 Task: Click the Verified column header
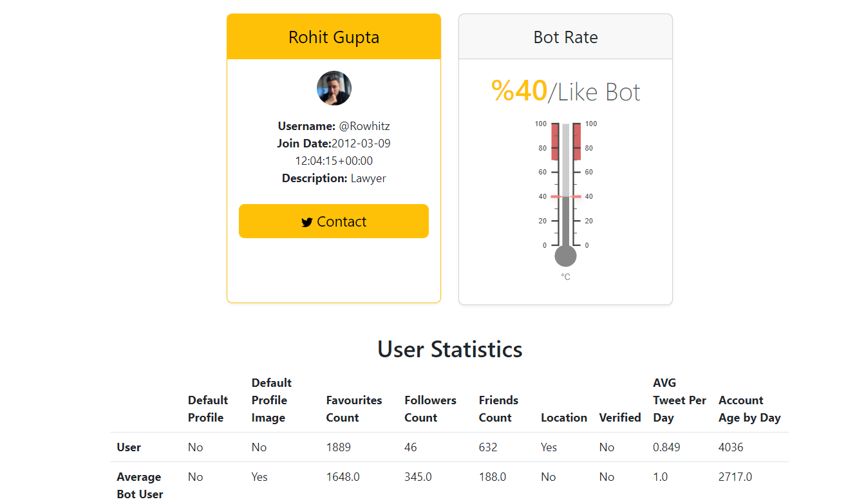coord(619,417)
